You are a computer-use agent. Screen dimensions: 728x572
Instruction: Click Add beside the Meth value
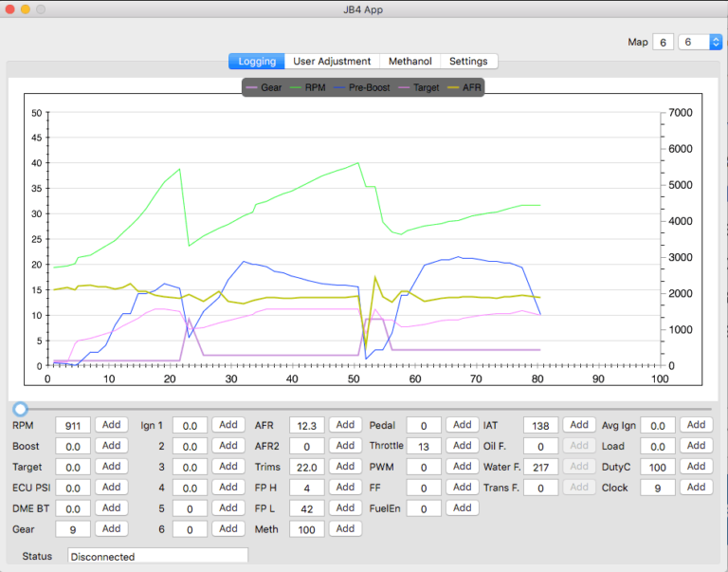345,528
